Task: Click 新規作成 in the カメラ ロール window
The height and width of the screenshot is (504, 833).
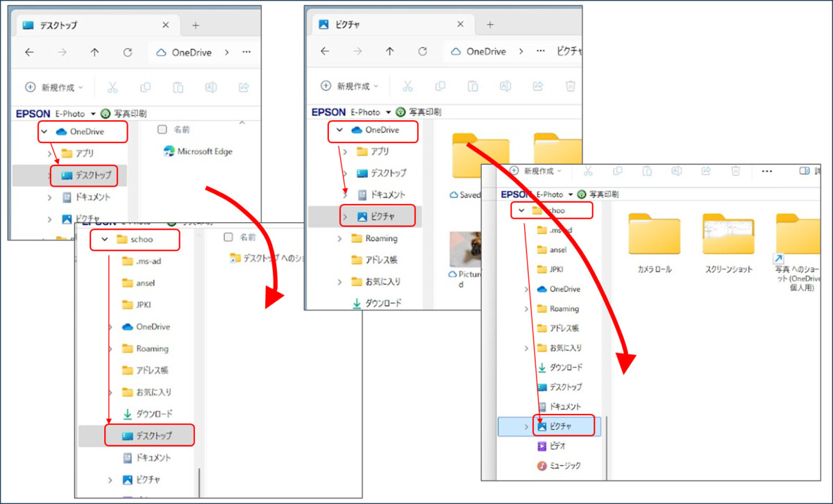Action: [535, 171]
